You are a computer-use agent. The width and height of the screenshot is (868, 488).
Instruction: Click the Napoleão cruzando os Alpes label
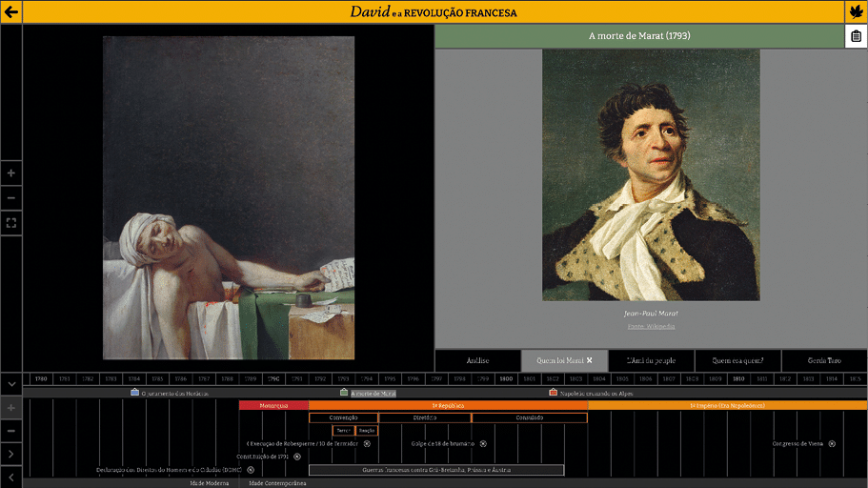596,394
